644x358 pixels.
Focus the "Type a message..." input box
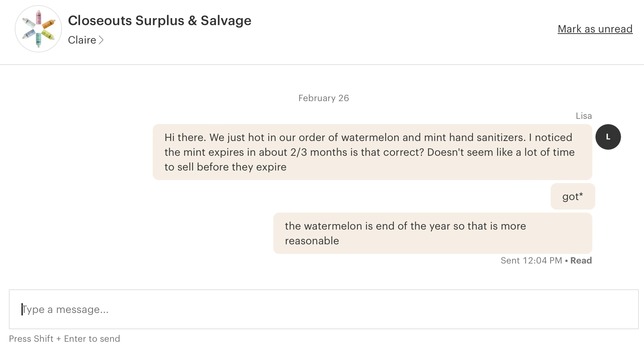coord(323,309)
